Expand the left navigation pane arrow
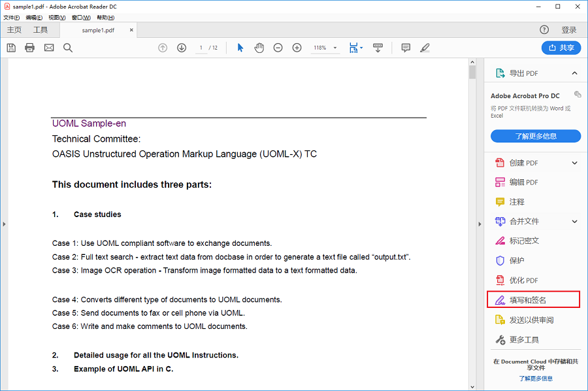 [4, 224]
